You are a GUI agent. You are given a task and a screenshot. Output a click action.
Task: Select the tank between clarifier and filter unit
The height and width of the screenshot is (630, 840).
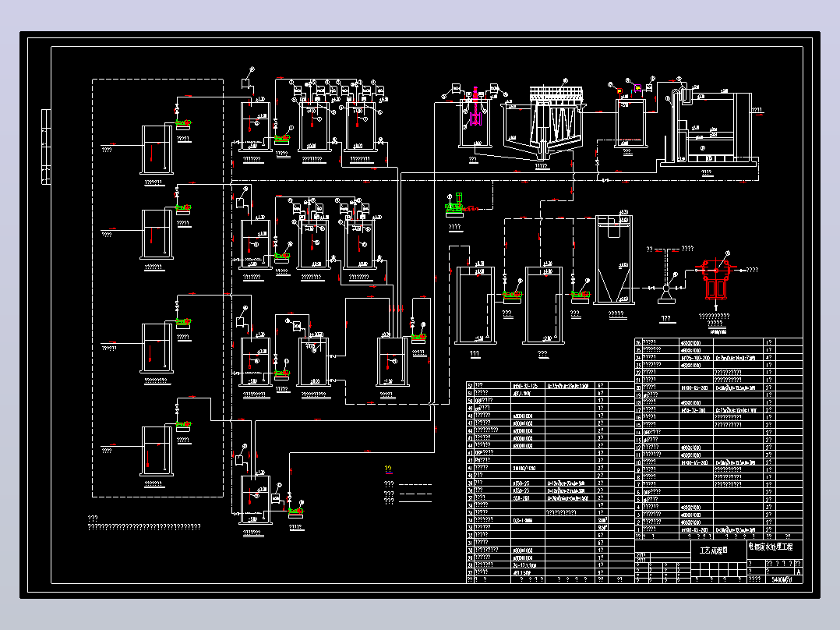[x=630, y=125]
